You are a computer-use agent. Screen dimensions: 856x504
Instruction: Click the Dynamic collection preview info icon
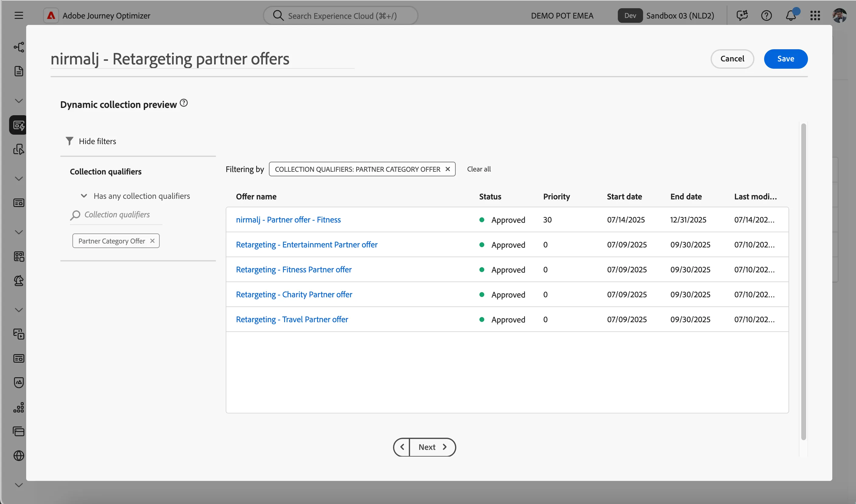(x=183, y=103)
